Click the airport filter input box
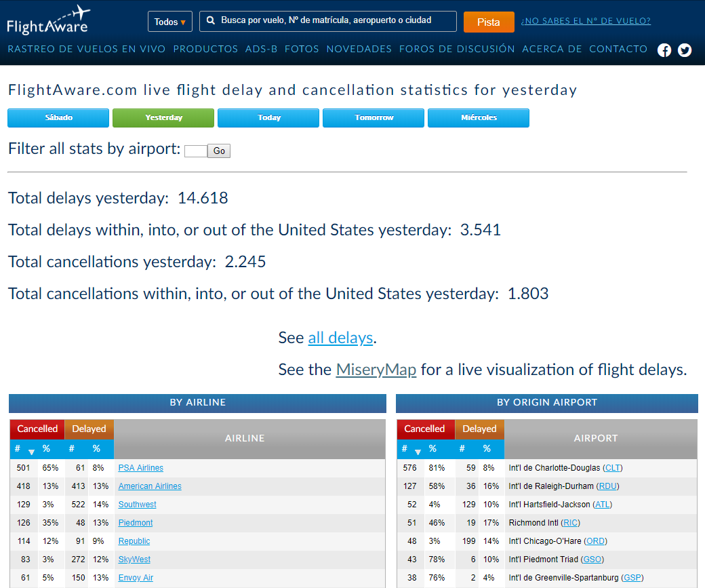Image resolution: width=705 pixels, height=588 pixels. pyautogui.click(x=196, y=151)
